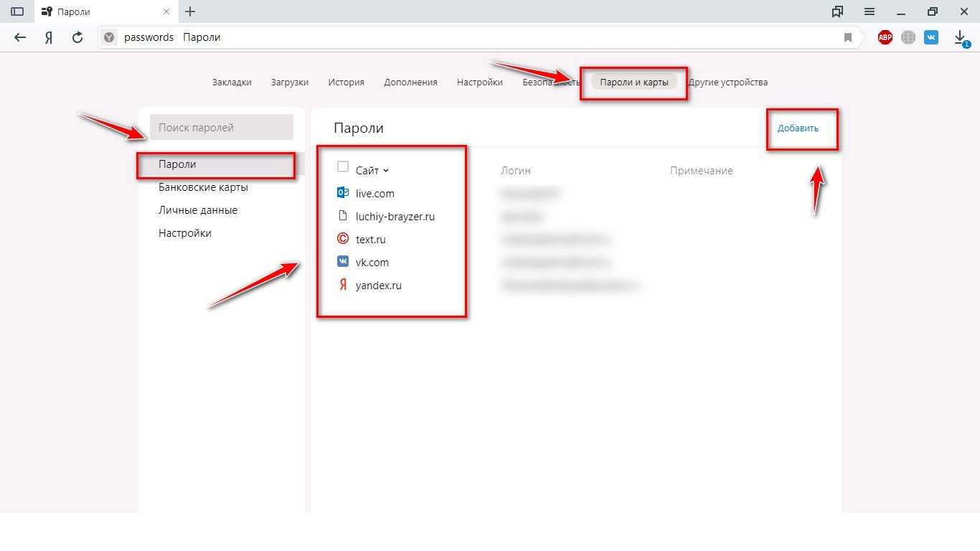Click the Логин column header
This screenshot has width=980, height=551.
point(516,171)
